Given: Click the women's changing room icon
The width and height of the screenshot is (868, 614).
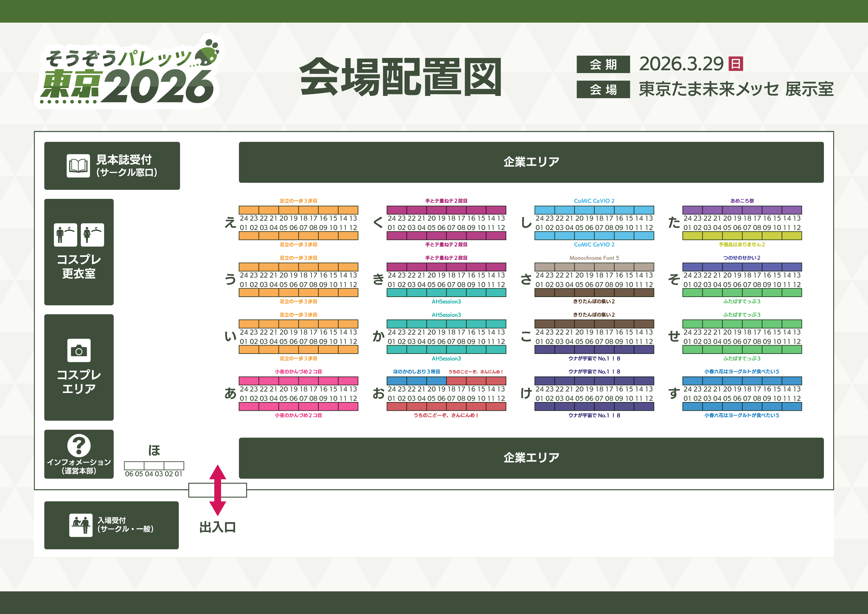Looking at the screenshot, I should click(x=92, y=235).
